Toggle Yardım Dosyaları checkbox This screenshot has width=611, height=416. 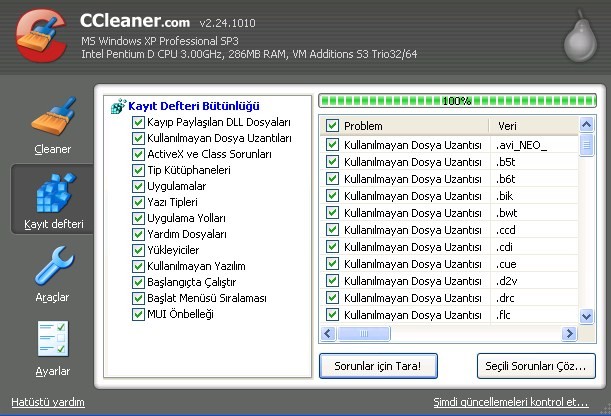coord(138,234)
